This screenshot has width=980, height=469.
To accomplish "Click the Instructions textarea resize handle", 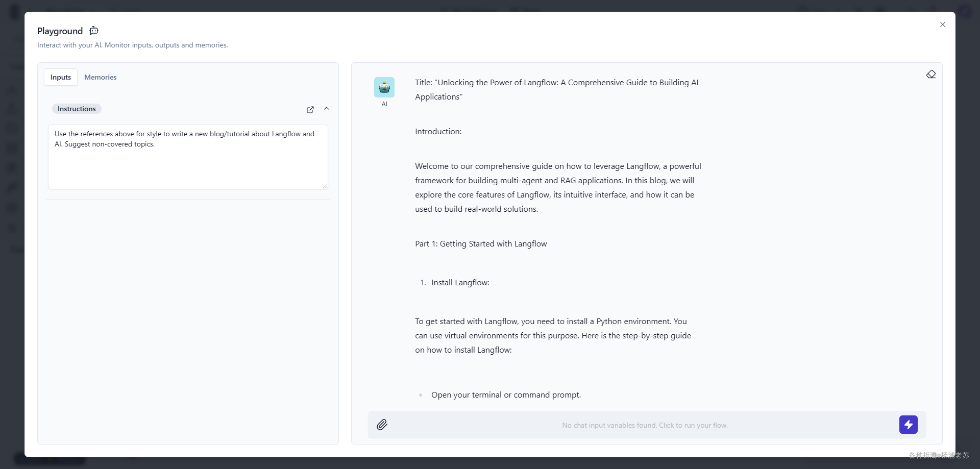I will click(325, 186).
